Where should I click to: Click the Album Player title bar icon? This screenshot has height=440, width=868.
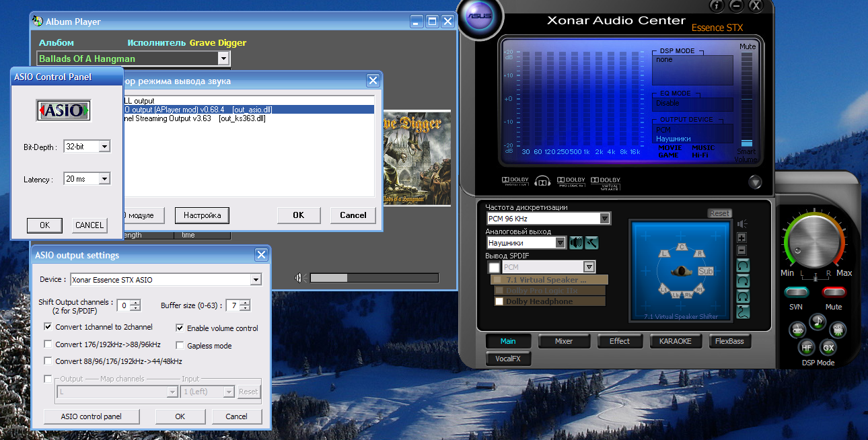37,22
